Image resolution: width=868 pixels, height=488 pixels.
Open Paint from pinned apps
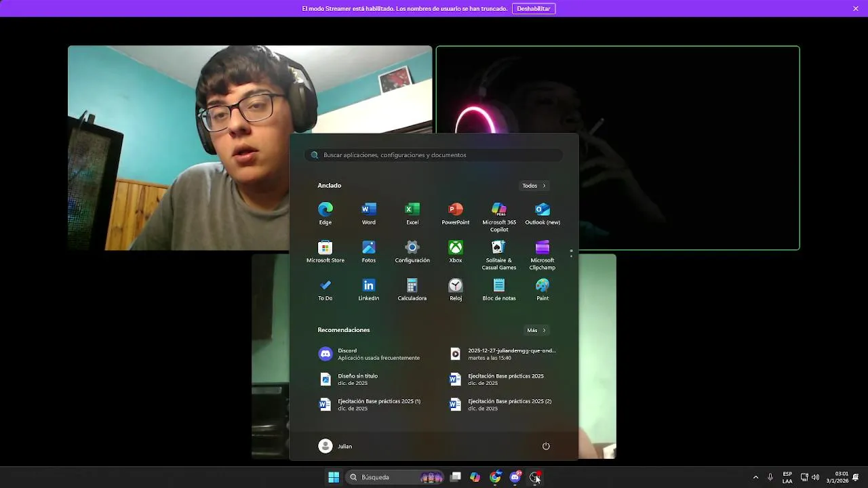click(x=542, y=289)
